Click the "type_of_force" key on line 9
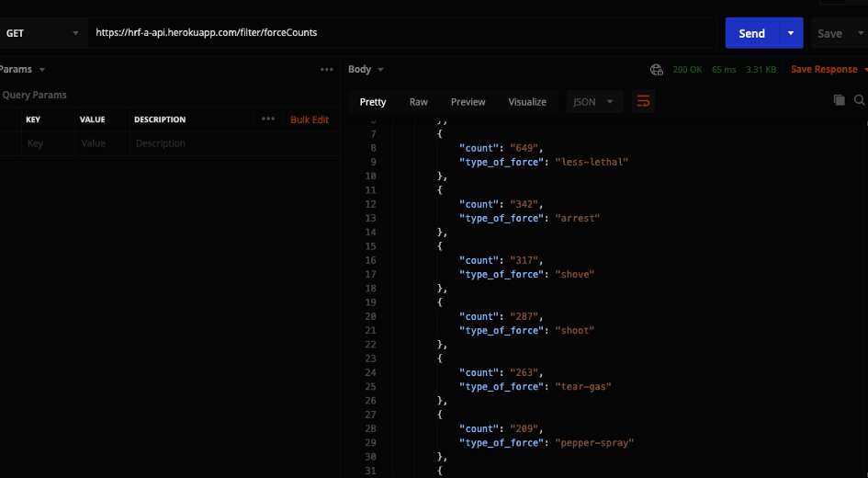868x478 pixels. point(501,163)
